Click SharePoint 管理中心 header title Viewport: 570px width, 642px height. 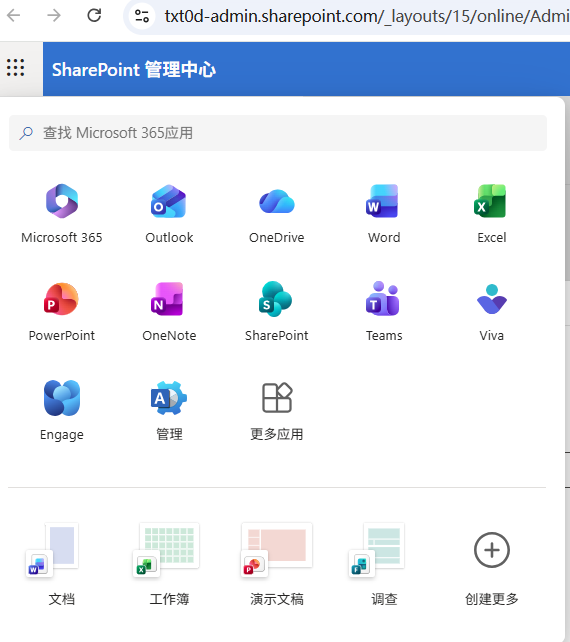(x=133, y=70)
